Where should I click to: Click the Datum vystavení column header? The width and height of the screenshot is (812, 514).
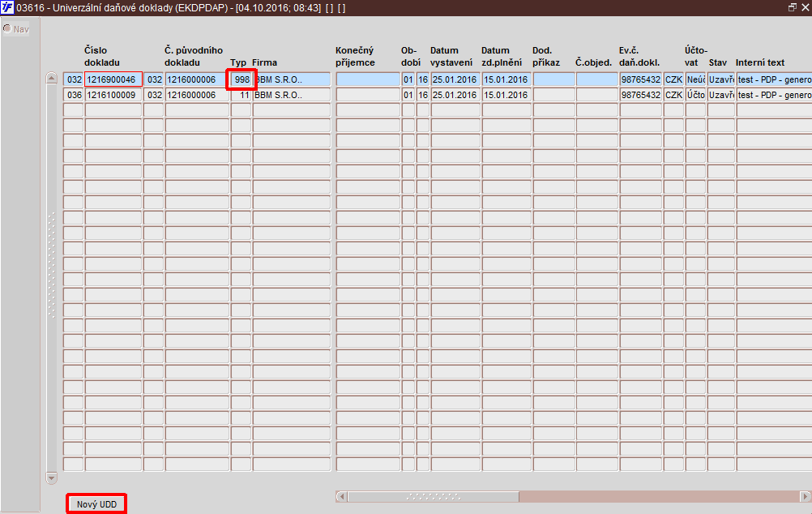[x=451, y=57]
